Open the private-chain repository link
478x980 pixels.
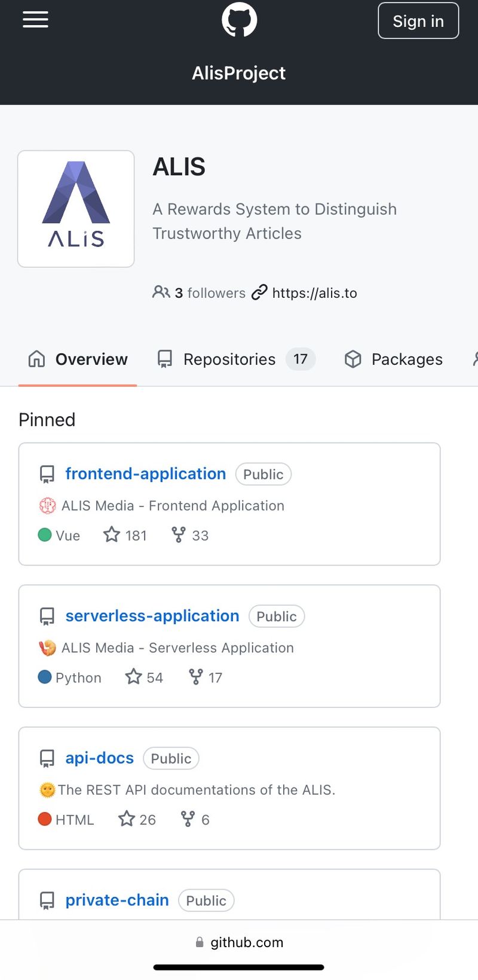[117, 900]
